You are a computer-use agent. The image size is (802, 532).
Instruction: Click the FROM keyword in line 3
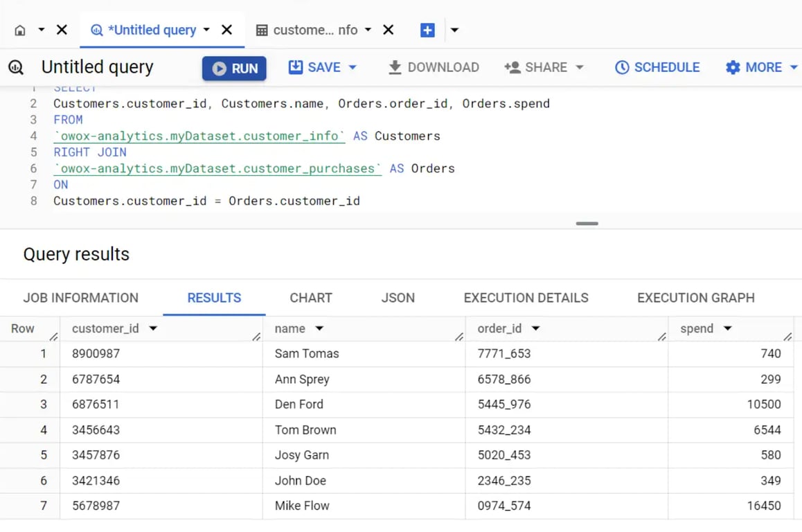[x=68, y=120]
